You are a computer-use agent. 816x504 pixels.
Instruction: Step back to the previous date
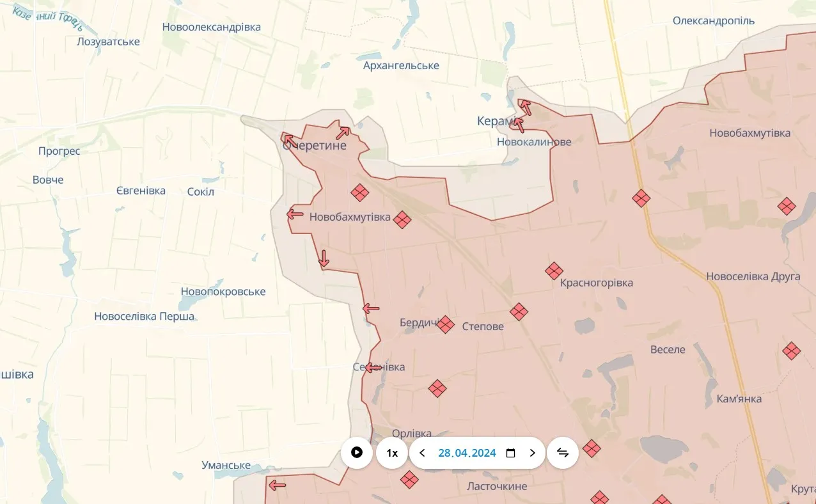422,452
